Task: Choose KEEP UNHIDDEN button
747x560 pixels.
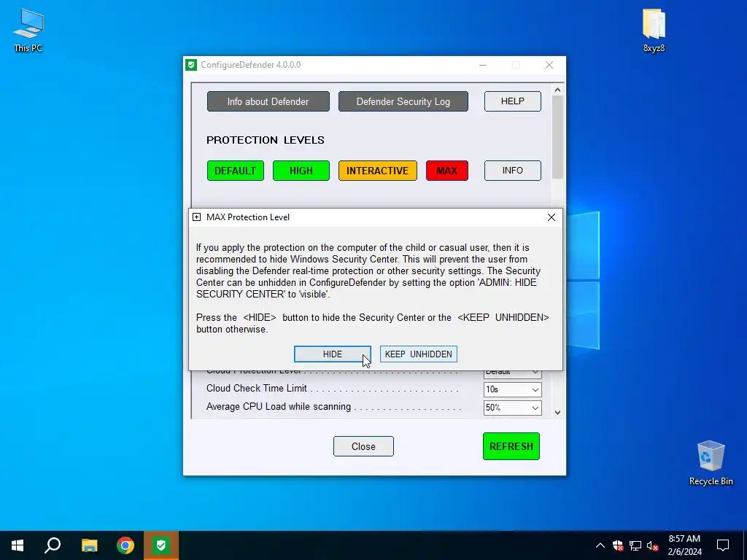Action: (418, 354)
